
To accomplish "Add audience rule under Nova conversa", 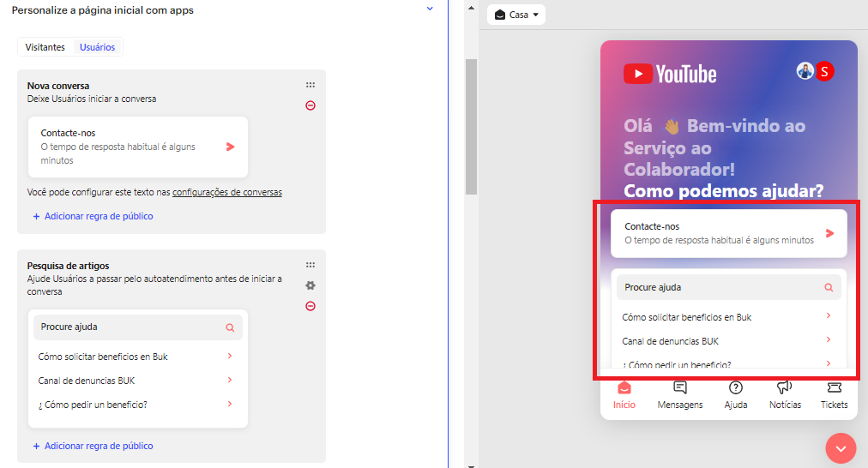I will [x=93, y=216].
